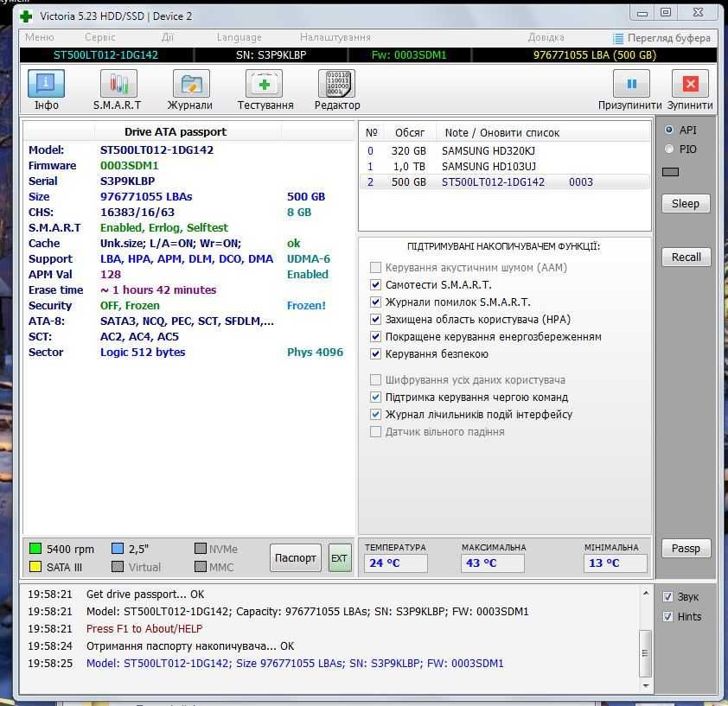Viewport: 728px width, 706px height.
Task: Click the 976771055 LBA (500 GB) header segment
Action: point(595,55)
